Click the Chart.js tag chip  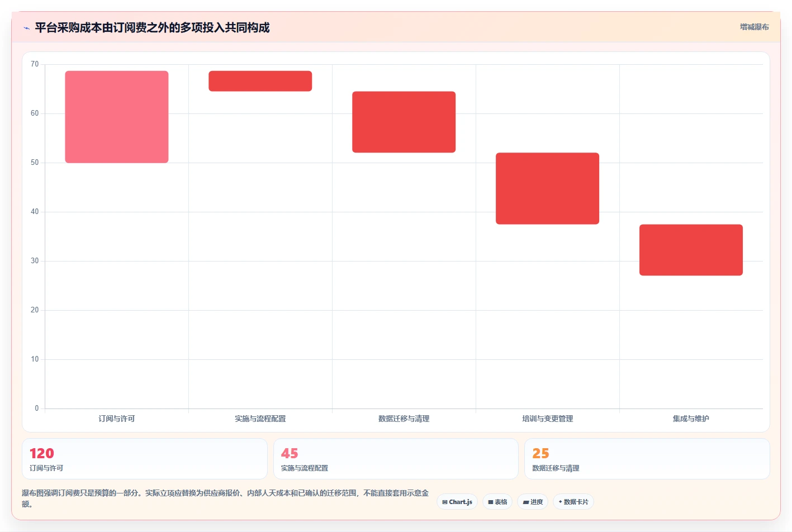[x=457, y=502]
